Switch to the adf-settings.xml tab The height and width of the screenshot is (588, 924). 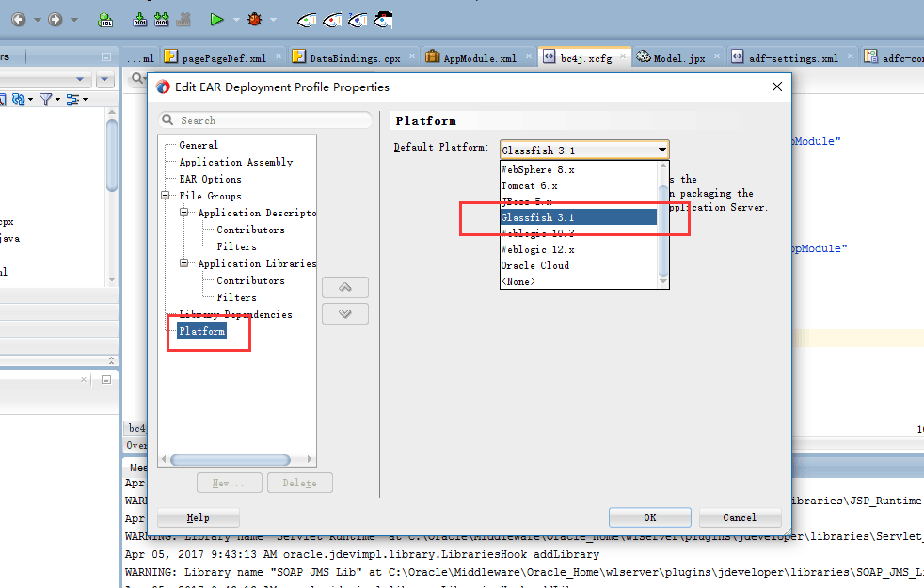click(793, 57)
